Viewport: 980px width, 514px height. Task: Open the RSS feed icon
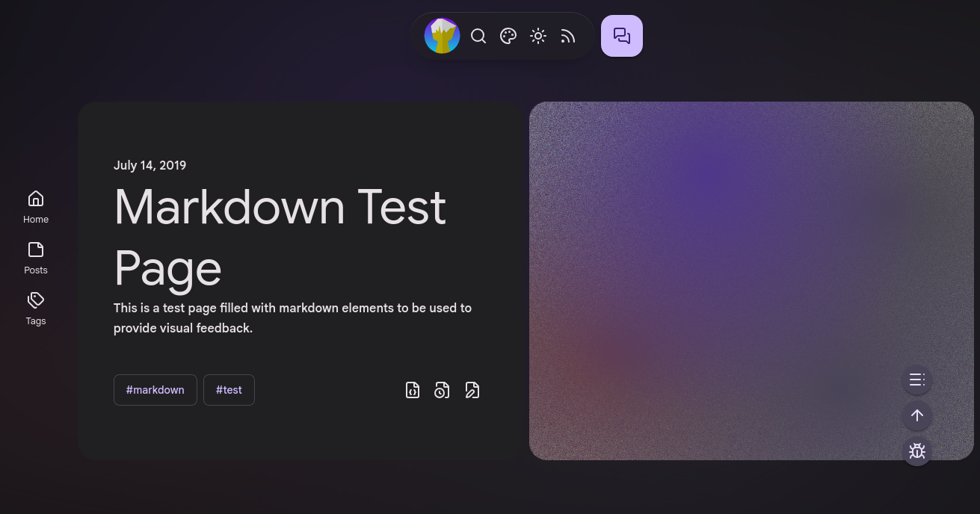point(568,36)
